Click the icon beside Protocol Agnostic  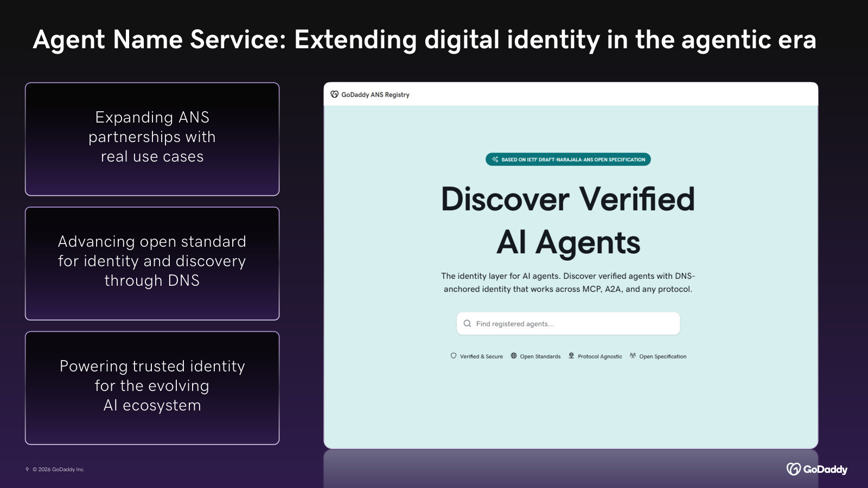pyautogui.click(x=571, y=356)
